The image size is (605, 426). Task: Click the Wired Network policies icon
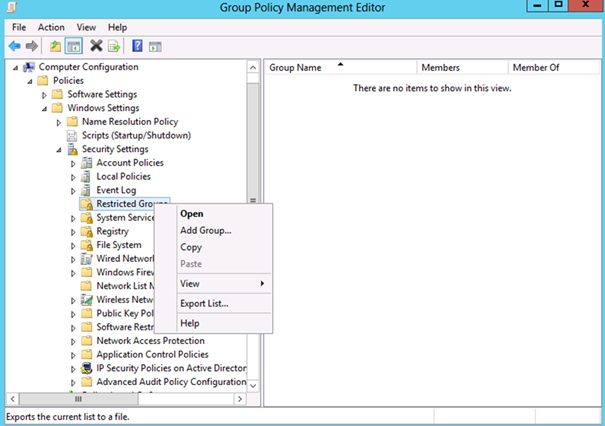click(87, 259)
